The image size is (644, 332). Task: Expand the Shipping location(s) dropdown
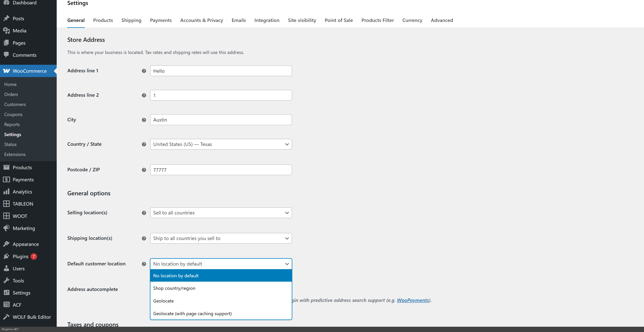click(x=221, y=238)
